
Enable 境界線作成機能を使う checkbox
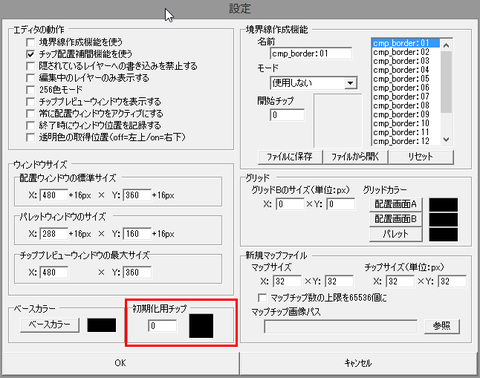click(30, 42)
